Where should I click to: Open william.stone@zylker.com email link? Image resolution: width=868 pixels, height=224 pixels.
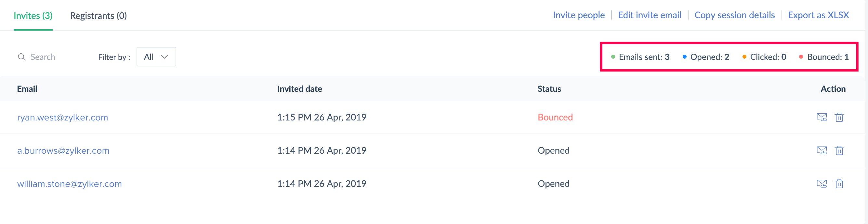coord(70,184)
